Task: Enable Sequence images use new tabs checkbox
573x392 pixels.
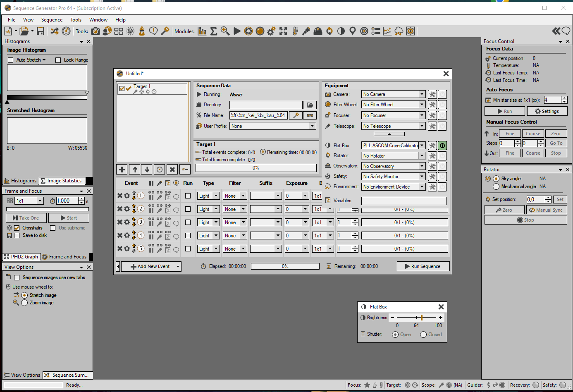Action: tap(17, 277)
